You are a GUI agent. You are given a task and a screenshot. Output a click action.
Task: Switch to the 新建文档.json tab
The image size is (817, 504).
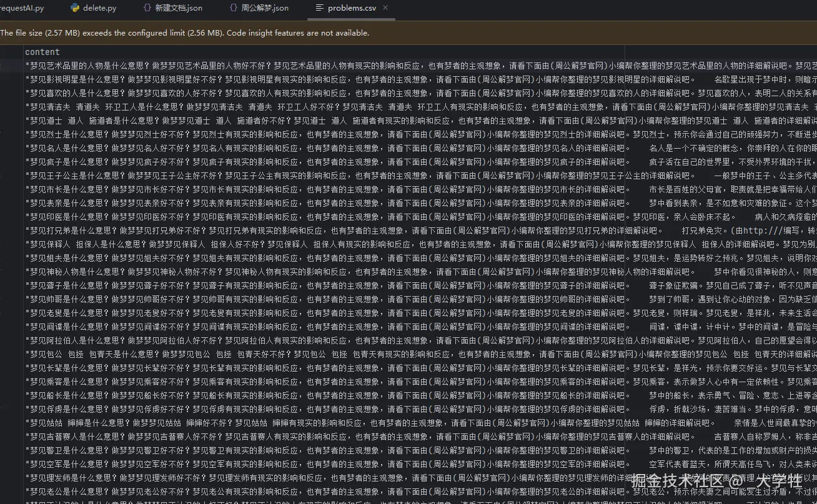tap(172, 8)
